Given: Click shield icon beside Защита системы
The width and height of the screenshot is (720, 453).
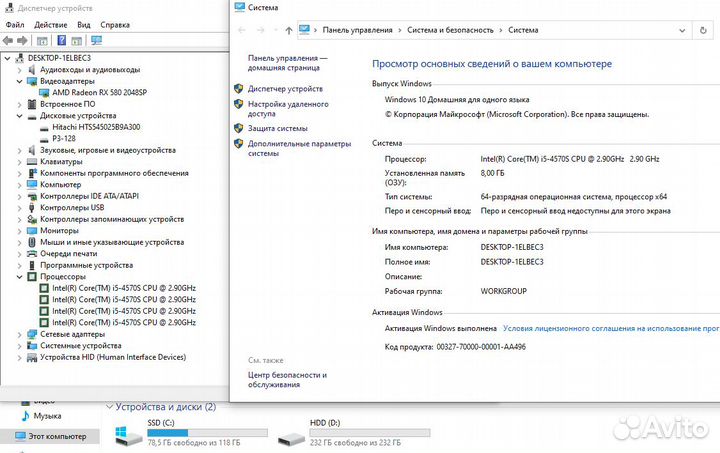Looking at the screenshot, I should pos(238,128).
